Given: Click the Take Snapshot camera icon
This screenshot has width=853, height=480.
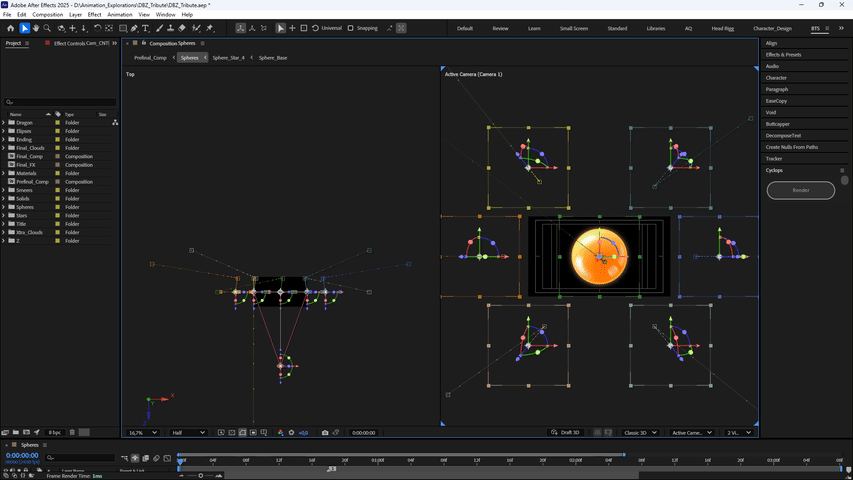Looking at the screenshot, I should pyautogui.click(x=325, y=433).
